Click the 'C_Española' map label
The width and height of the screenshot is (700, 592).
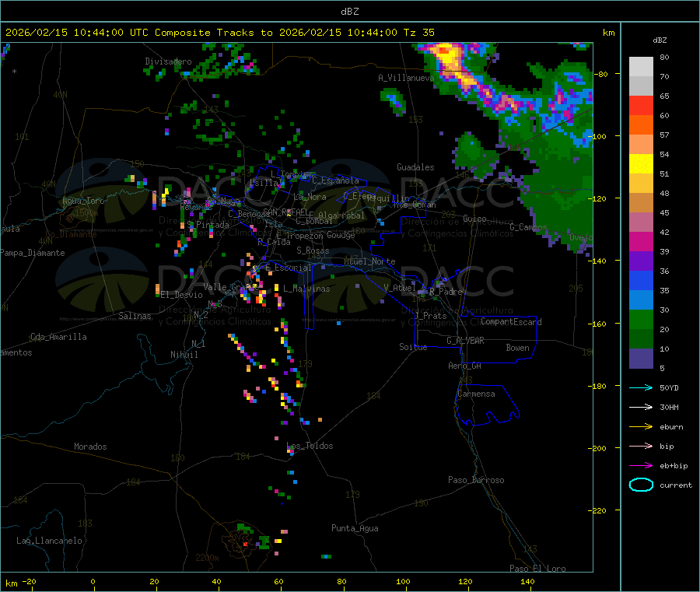[335, 180]
